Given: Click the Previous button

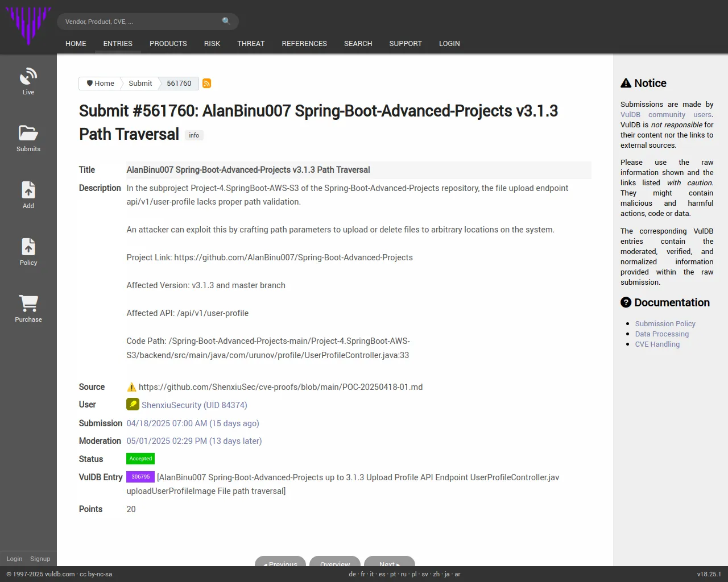Looking at the screenshot, I should (x=280, y=562).
